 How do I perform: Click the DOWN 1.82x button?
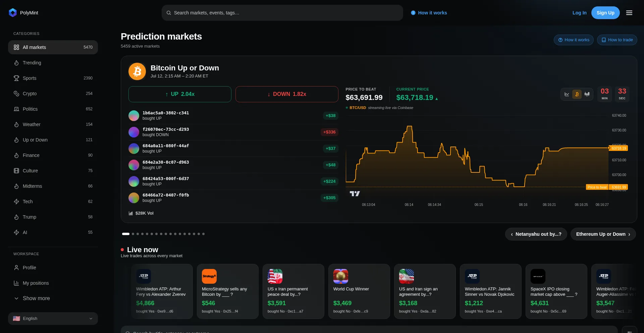tap(287, 94)
